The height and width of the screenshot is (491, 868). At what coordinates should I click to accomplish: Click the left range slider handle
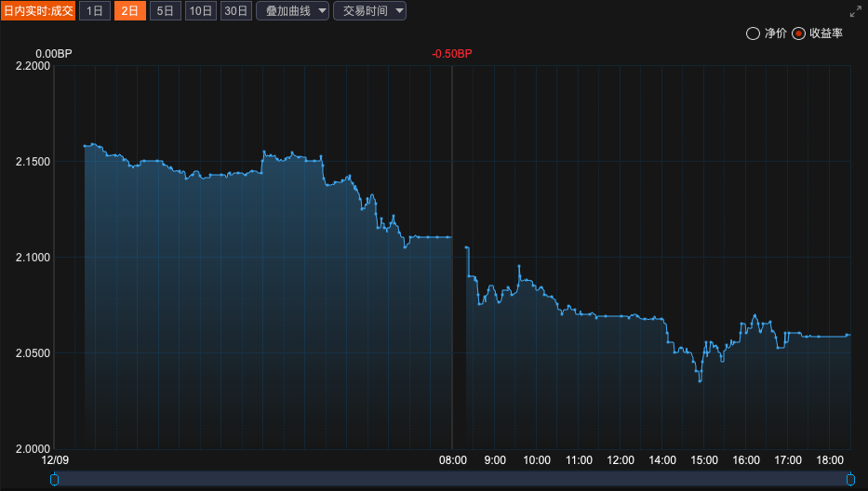54,479
